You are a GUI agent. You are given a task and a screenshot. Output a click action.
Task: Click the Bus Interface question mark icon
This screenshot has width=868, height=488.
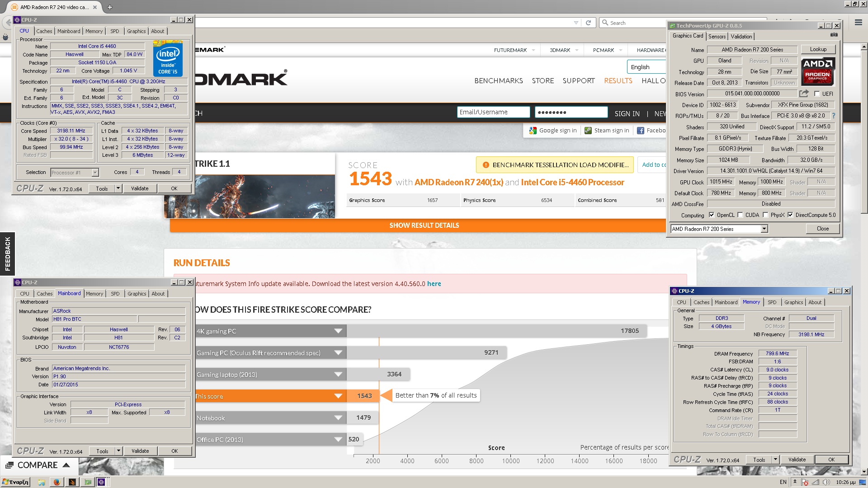[834, 116]
